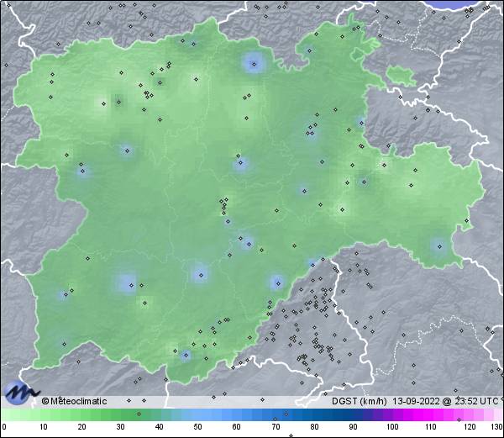This screenshot has width=504, height=438.
Task: Click the Meteoclimatic wave logo
Action: point(20,393)
